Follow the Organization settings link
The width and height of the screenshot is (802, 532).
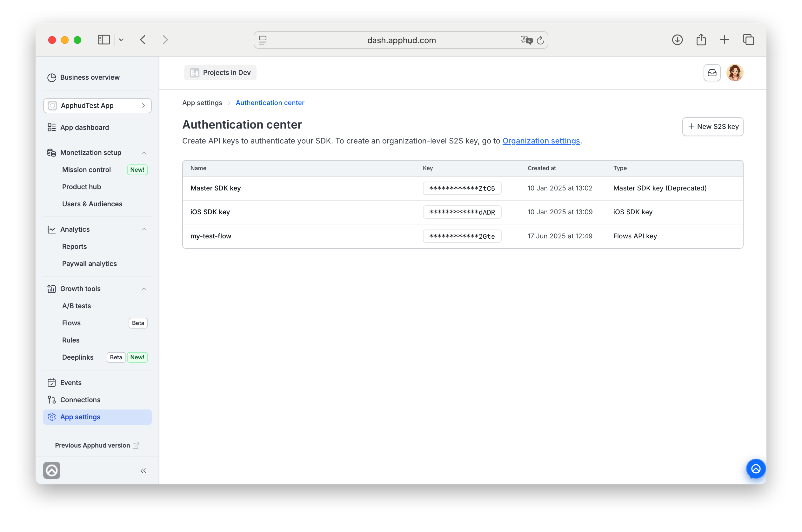tap(541, 141)
